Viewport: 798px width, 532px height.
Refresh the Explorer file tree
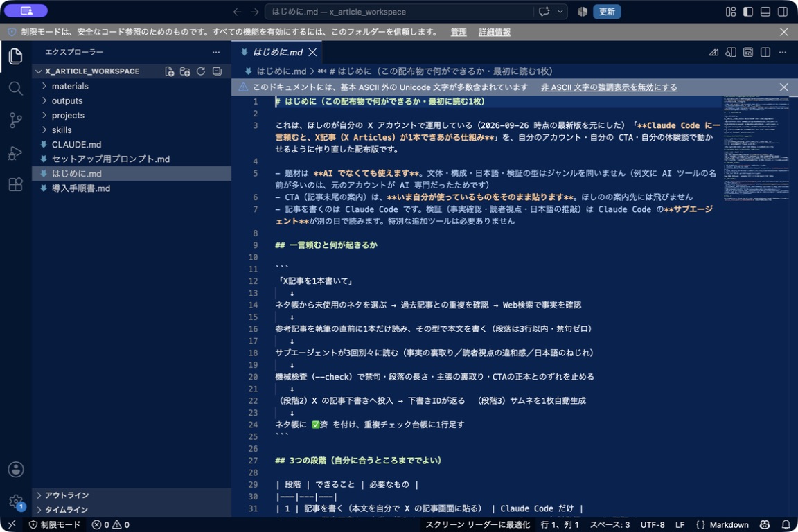[201, 71]
